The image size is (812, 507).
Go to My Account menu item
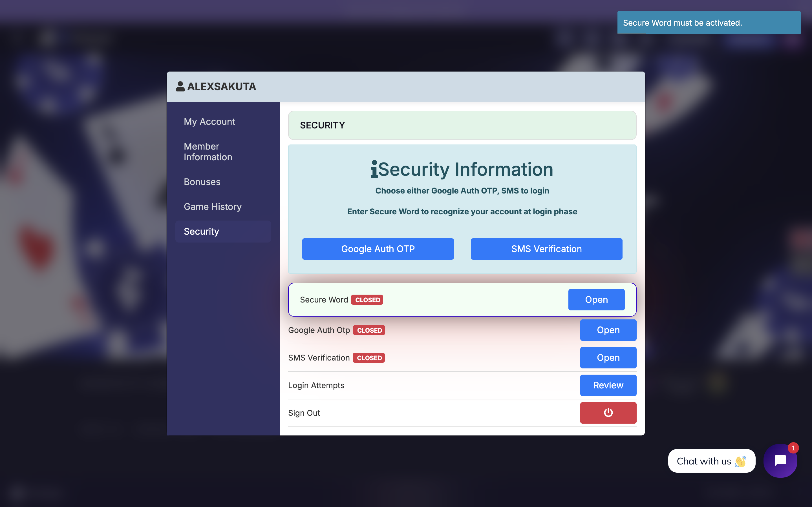point(209,121)
